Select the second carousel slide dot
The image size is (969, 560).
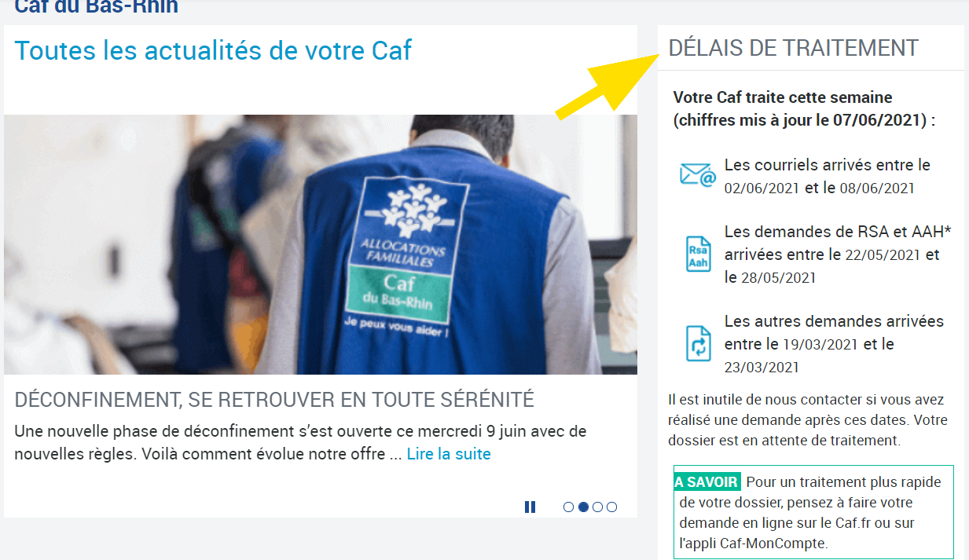(583, 507)
